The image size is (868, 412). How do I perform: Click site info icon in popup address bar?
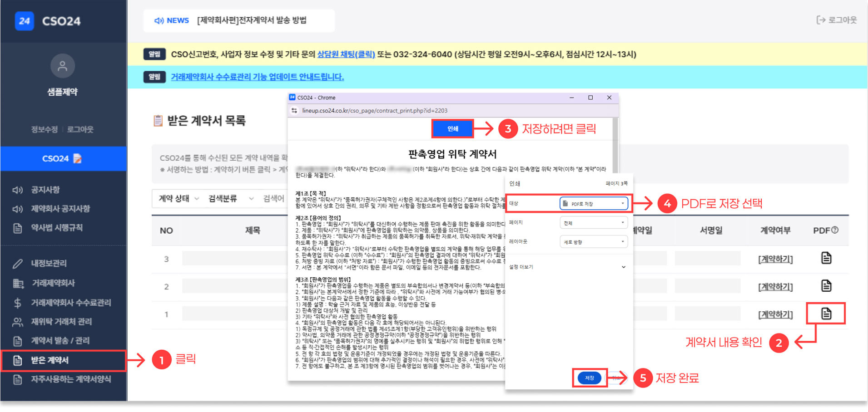tap(294, 111)
